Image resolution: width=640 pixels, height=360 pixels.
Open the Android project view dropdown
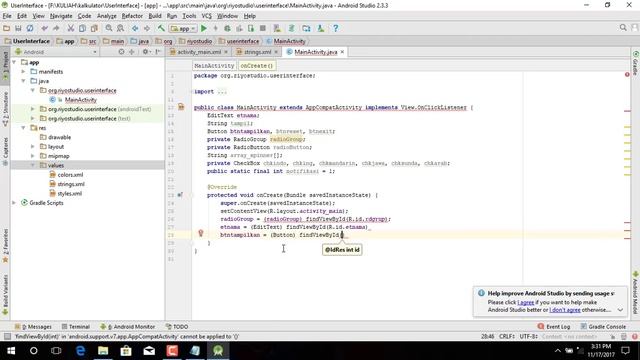56,52
